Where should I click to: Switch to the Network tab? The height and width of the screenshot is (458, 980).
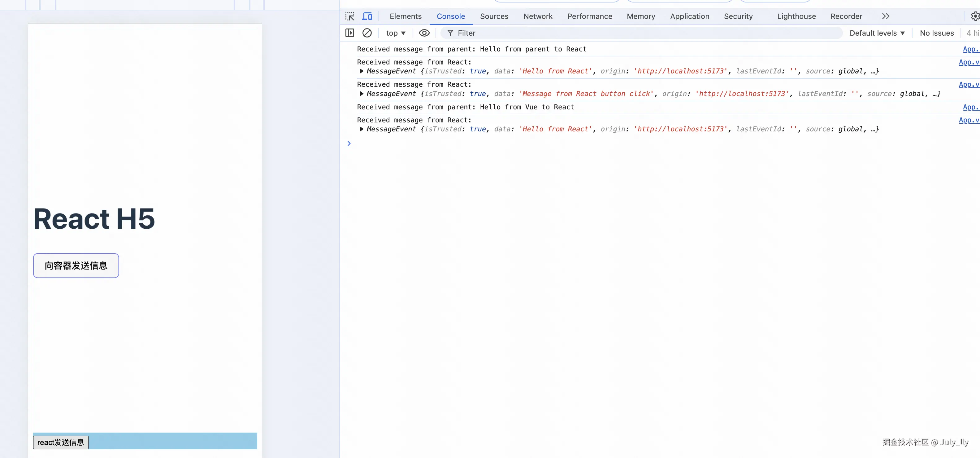click(538, 16)
